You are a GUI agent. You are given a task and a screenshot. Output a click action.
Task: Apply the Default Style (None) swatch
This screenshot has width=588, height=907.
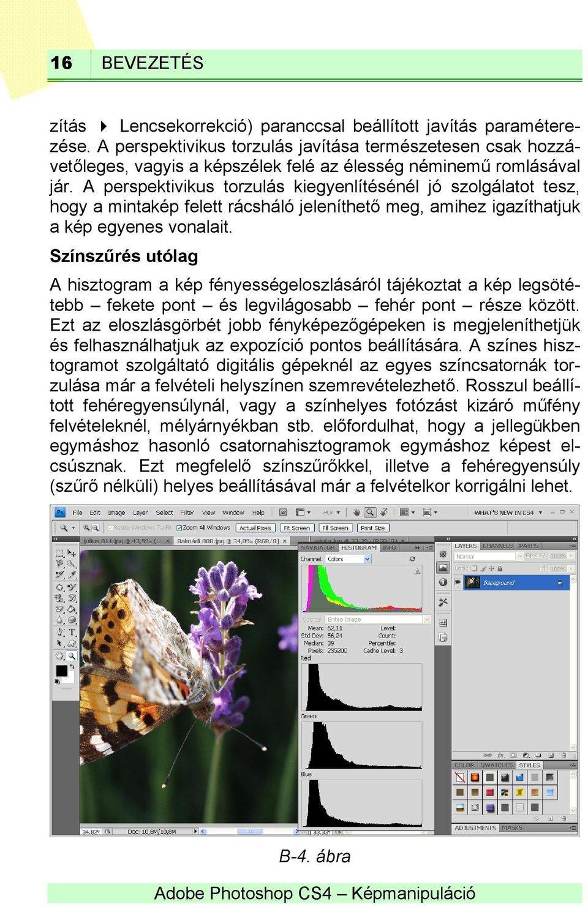[460, 778]
